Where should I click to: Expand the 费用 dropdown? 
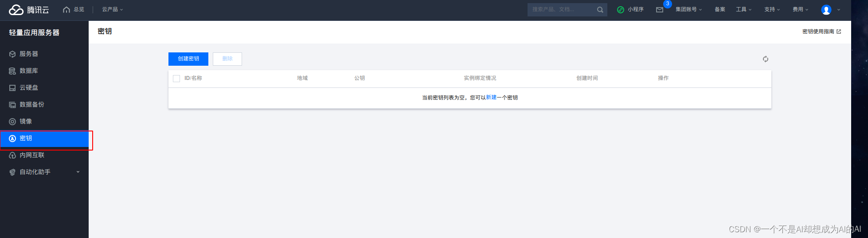[801, 9]
